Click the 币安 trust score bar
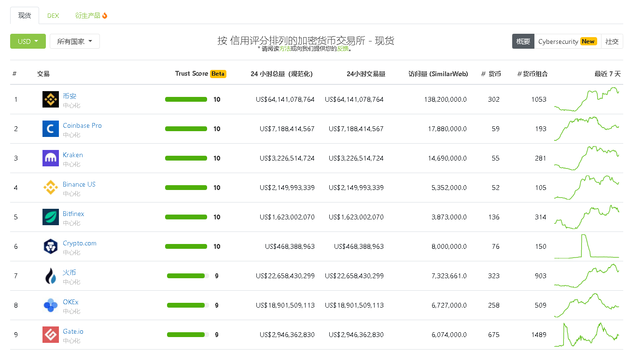This screenshot has height=352, width=644. click(186, 99)
